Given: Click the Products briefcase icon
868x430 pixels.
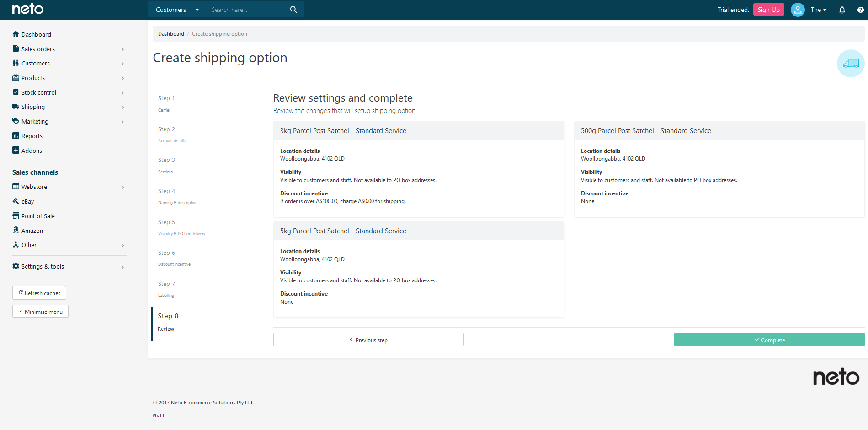Looking at the screenshot, I should click(x=16, y=78).
